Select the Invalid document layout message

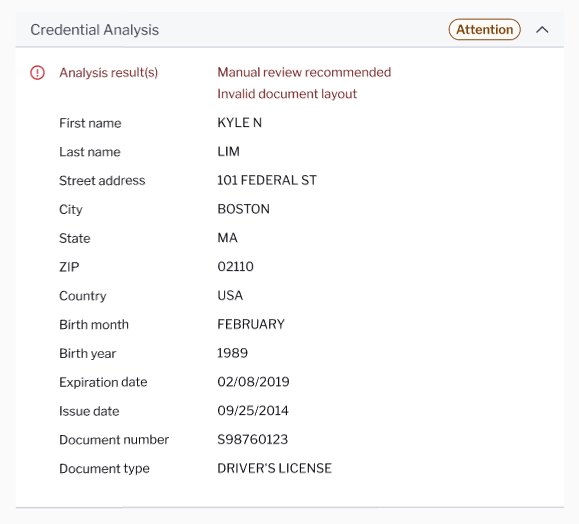click(x=287, y=94)
